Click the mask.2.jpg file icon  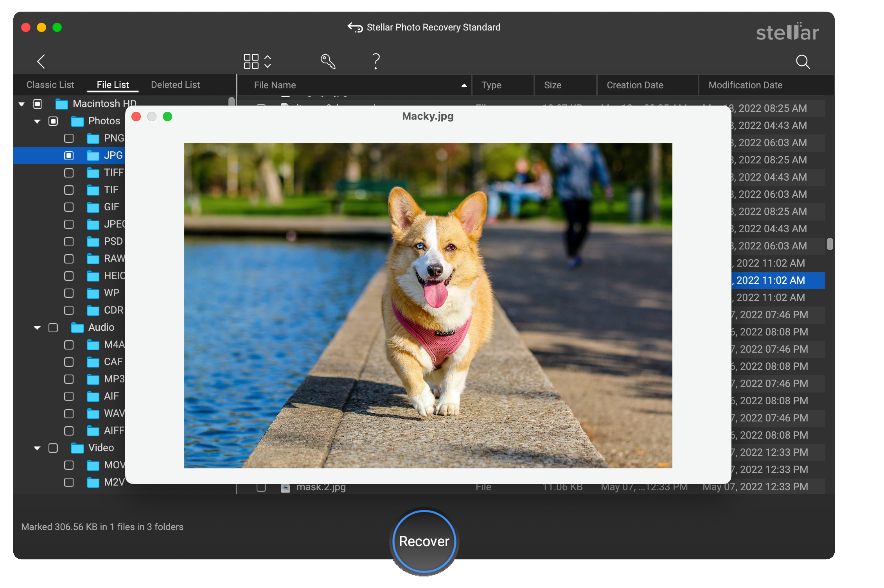click(286, 488)
